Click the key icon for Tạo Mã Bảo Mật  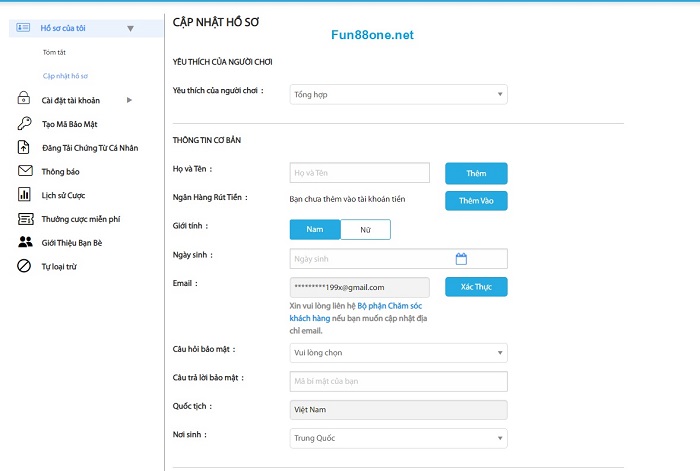tap(24, 123)
